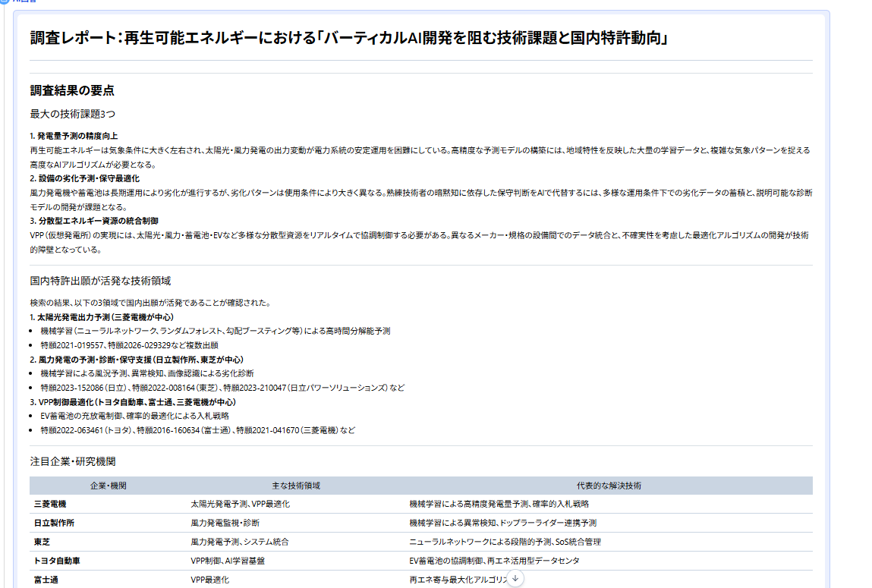The image size is (872, 588).
Task: Click paragraph starting 再生可能エネルギーは気象条件に
Action: click(420, 157)
